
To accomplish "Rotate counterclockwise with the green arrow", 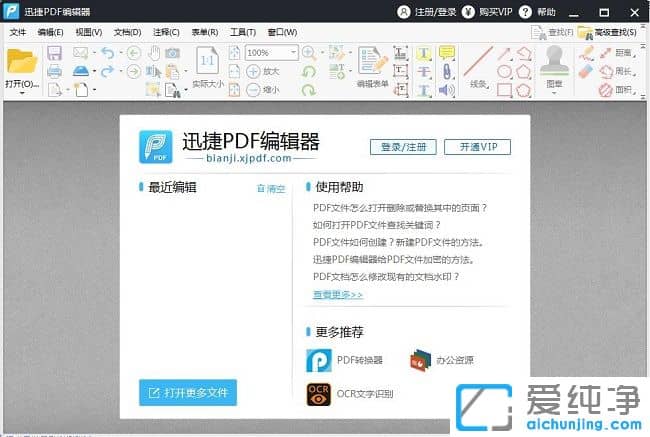I will click(x=309, y=71).
